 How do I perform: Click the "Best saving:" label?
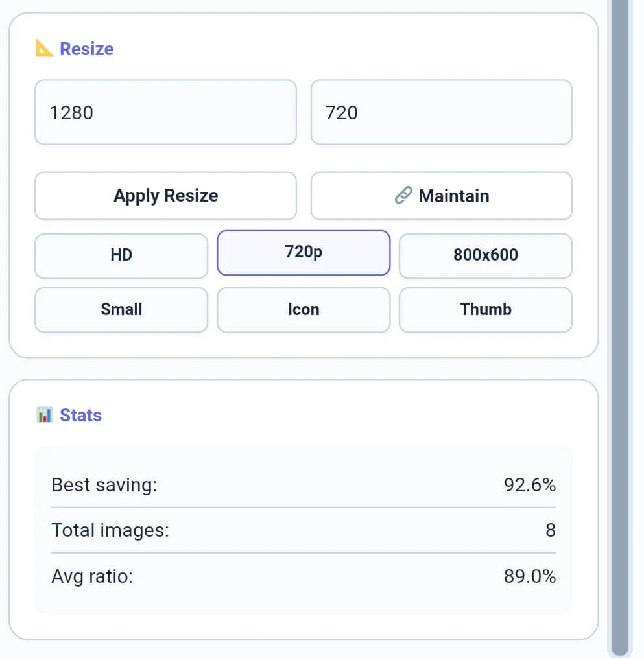[104, 485]
